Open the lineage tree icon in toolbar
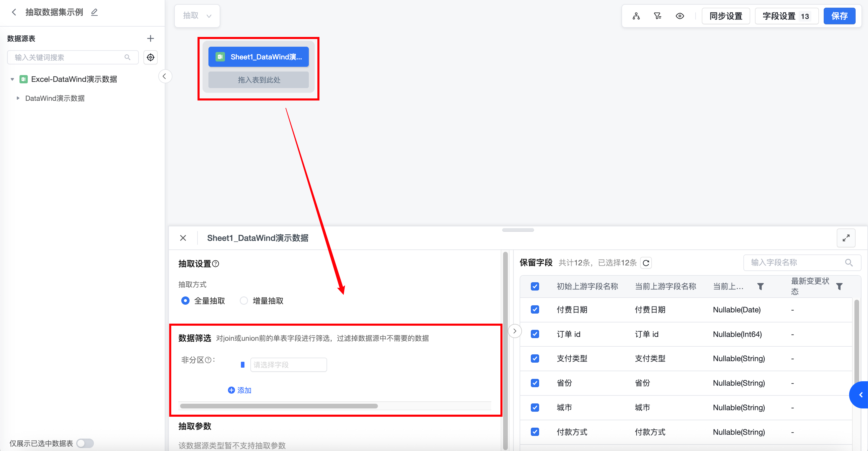 [x=636, y=16]
